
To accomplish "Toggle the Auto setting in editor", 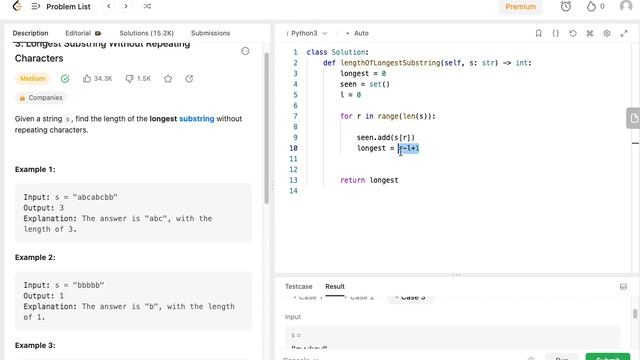I will (357, 33).
